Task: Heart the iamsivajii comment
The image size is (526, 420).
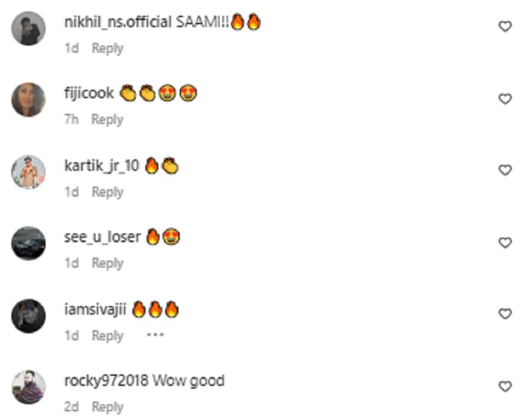Action: tap(505, 313)
